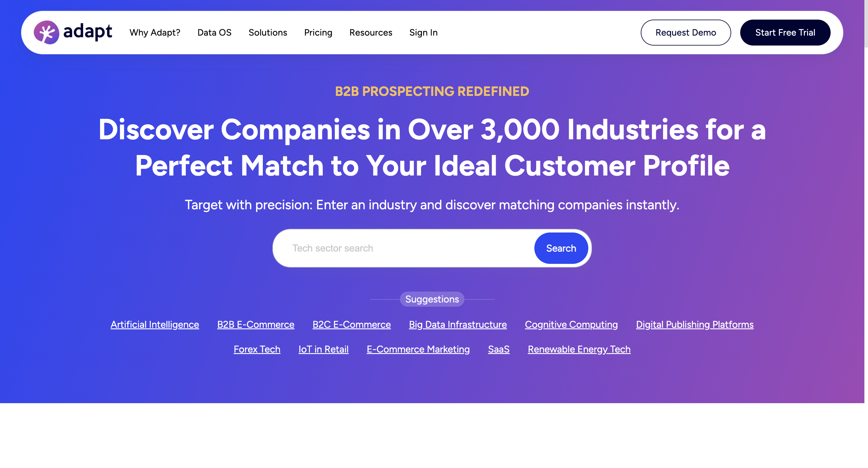
Task: Choose the B2B E-Commerce suggestion link
Action: point(256,324)
